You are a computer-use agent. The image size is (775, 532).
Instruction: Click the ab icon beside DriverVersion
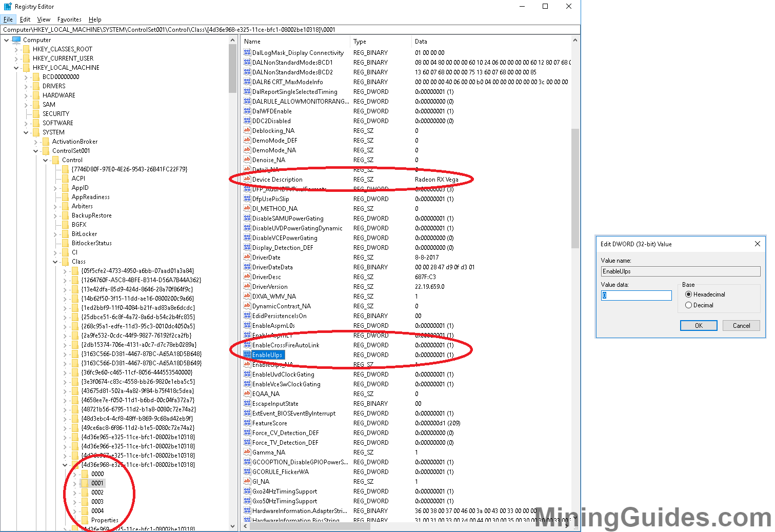247,286
